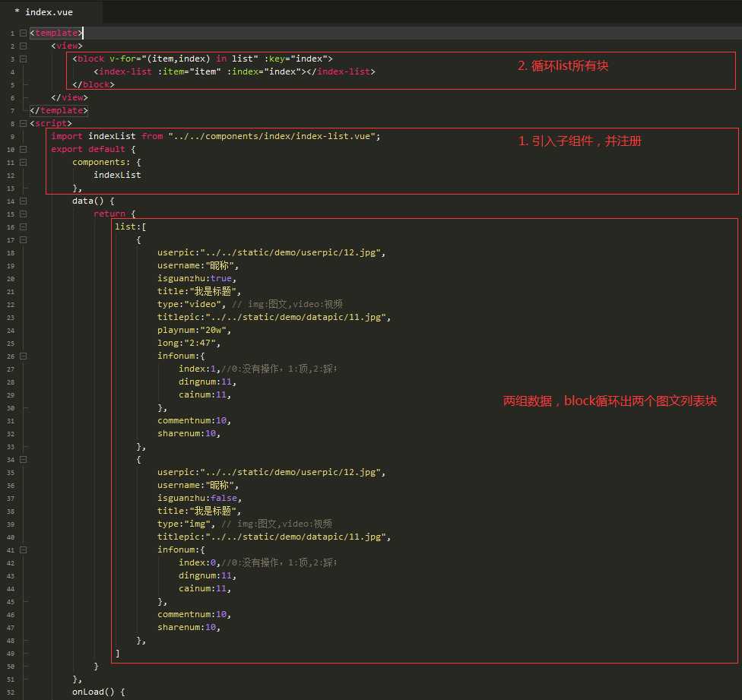
Task: Click indexList inside components on line 12
Action: coord(117,175)
